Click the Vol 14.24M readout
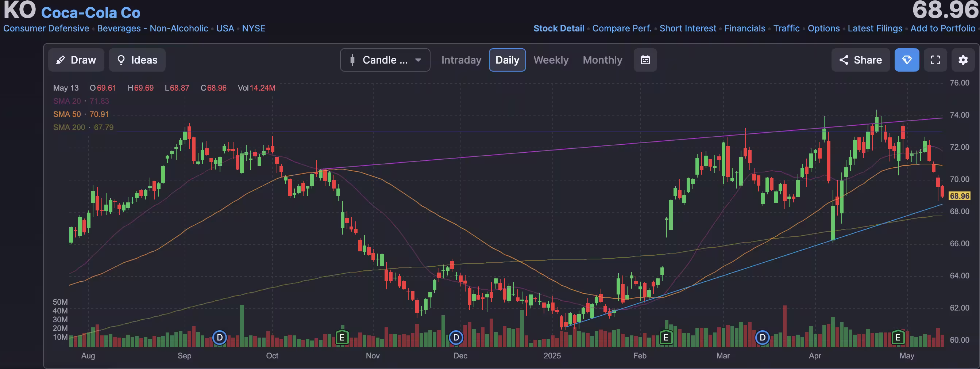This screenshot has width=980, height=369. (x=256, y=88)
